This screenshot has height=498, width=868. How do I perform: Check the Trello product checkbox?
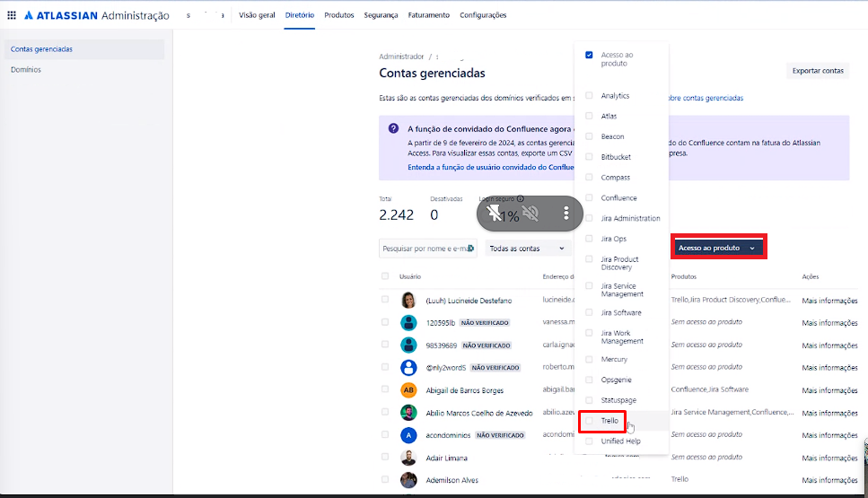click(589, 421)
